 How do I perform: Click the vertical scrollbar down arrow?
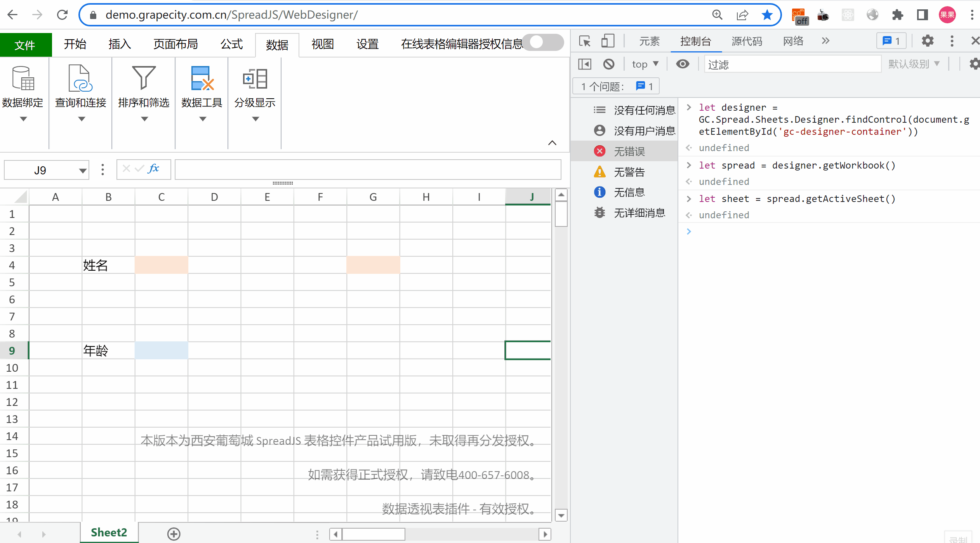[x=561, y=515]
